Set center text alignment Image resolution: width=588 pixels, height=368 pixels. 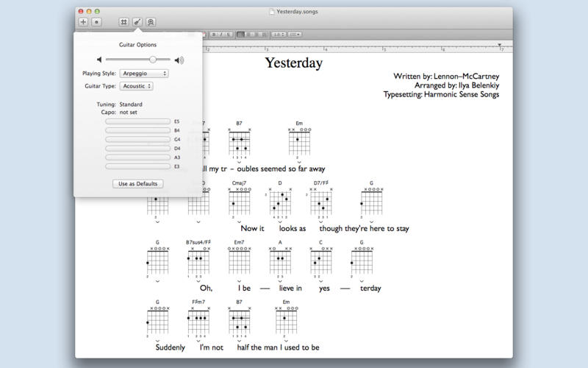[x=248, y=35]
